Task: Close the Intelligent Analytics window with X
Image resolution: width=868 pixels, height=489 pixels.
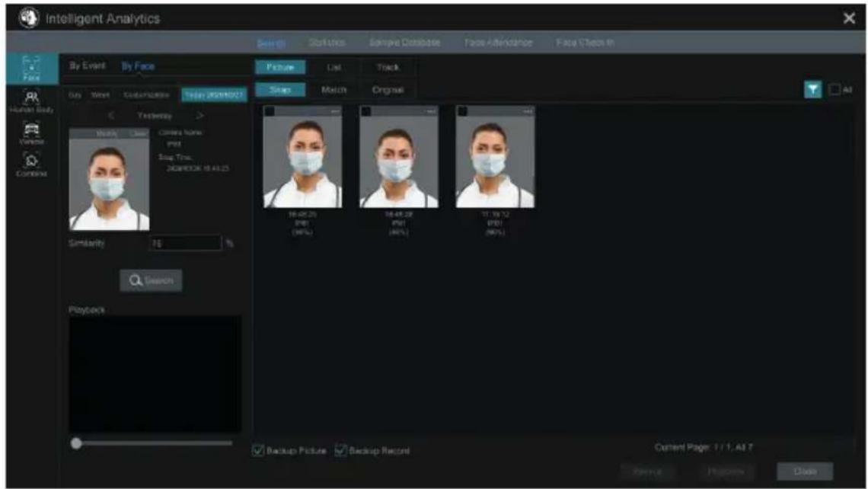Action: click(x=849, y=18)
